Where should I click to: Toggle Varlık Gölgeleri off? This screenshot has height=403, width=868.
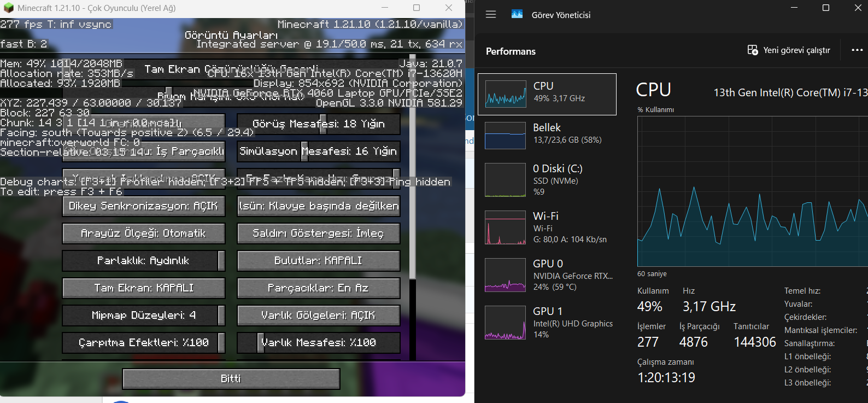[x=319, y=316]
